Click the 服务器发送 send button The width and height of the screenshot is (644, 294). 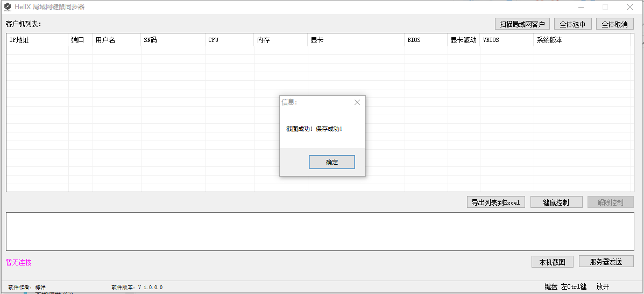tap(606, 262)
